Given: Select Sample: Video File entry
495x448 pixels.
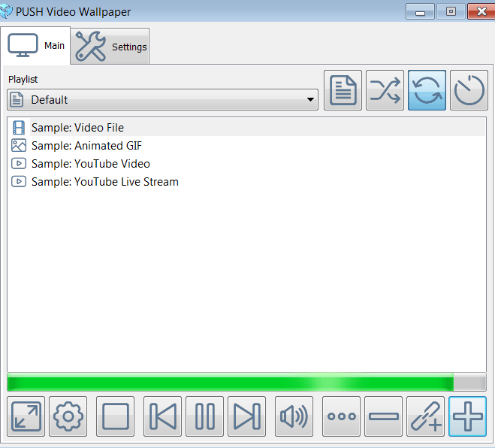Looking at the screenshot, I should (x=246, y=128).
